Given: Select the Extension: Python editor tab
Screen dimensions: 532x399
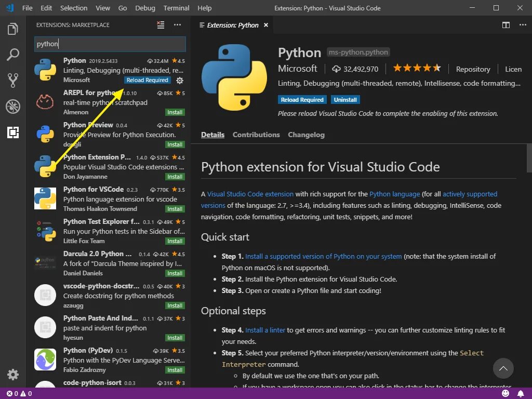Looking at the screenshot, I should coord(232,25).
